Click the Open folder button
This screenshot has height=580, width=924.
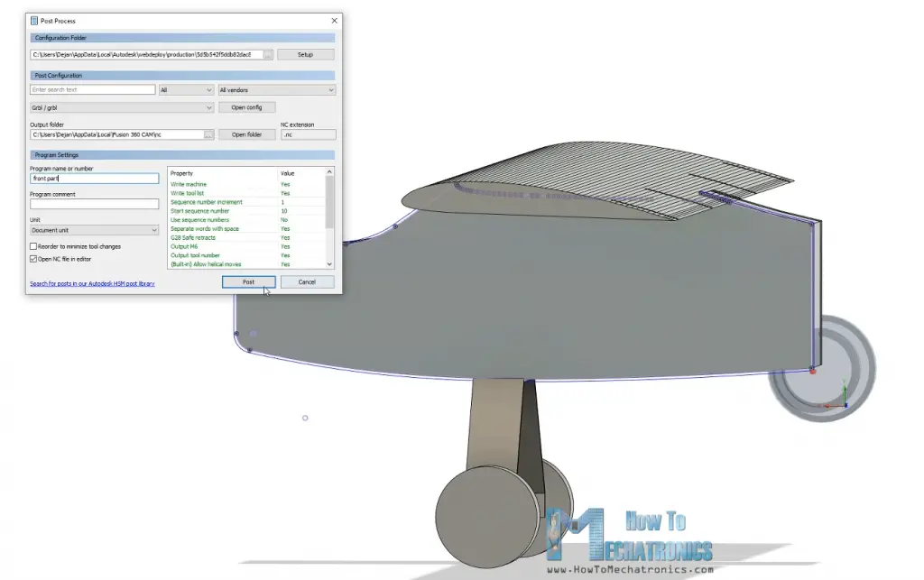[x=246, y=133]
